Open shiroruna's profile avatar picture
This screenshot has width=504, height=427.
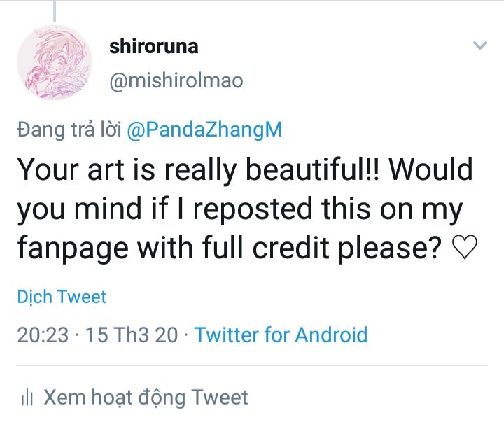click(55, 63)
